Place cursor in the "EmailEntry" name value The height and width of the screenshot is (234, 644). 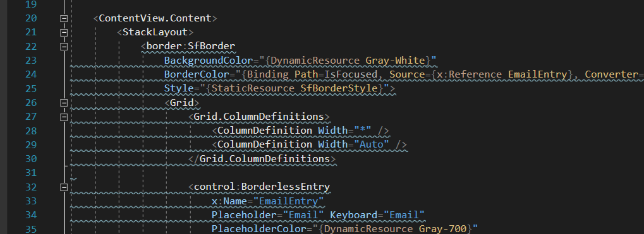click(289, 201)
